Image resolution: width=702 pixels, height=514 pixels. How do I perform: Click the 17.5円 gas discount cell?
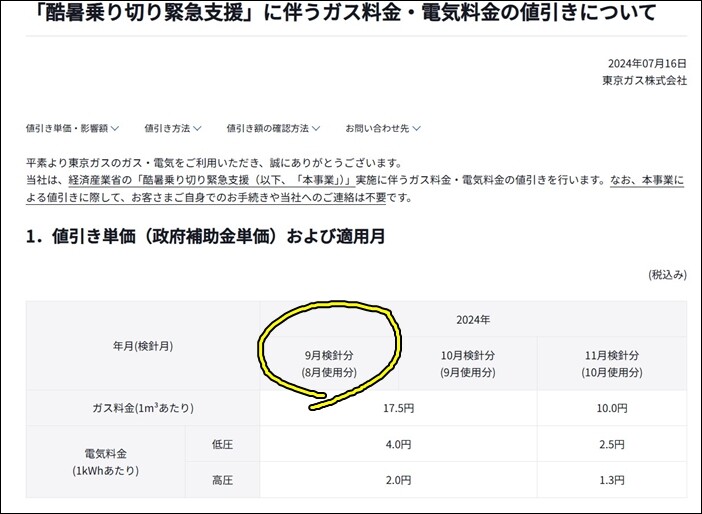(x=398, y=408)
